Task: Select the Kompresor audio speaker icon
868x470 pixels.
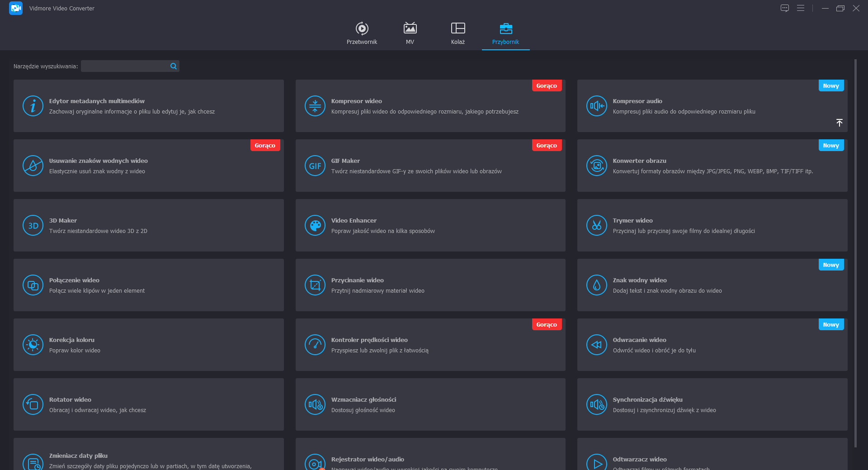Action: tap(597, 106)
